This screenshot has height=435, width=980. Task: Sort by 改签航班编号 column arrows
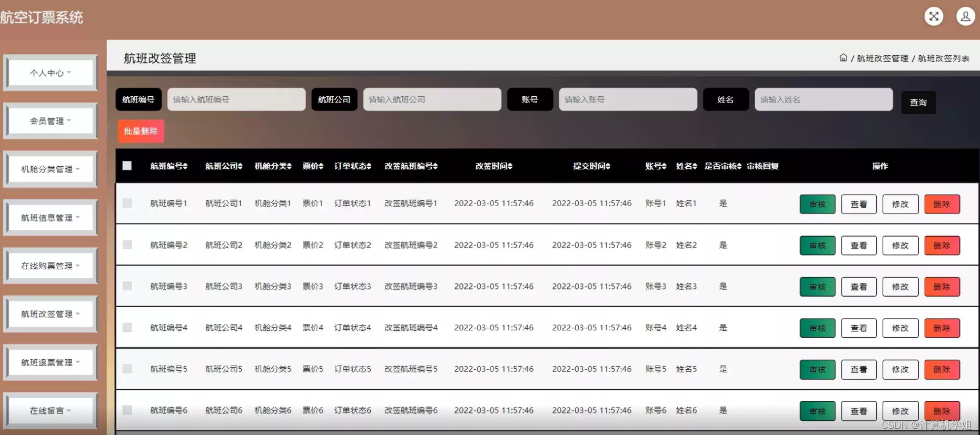435,166
